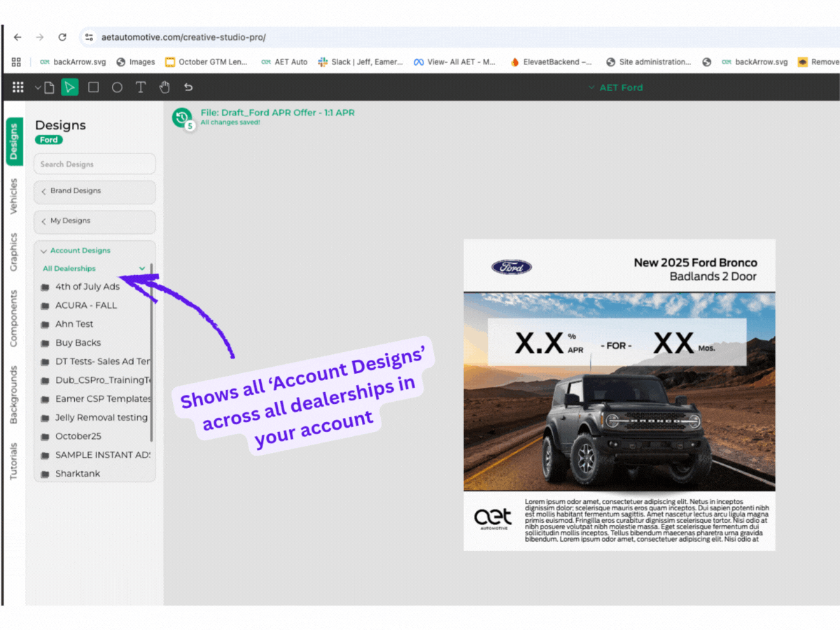Select the Circle shape tool

(117, 87)
